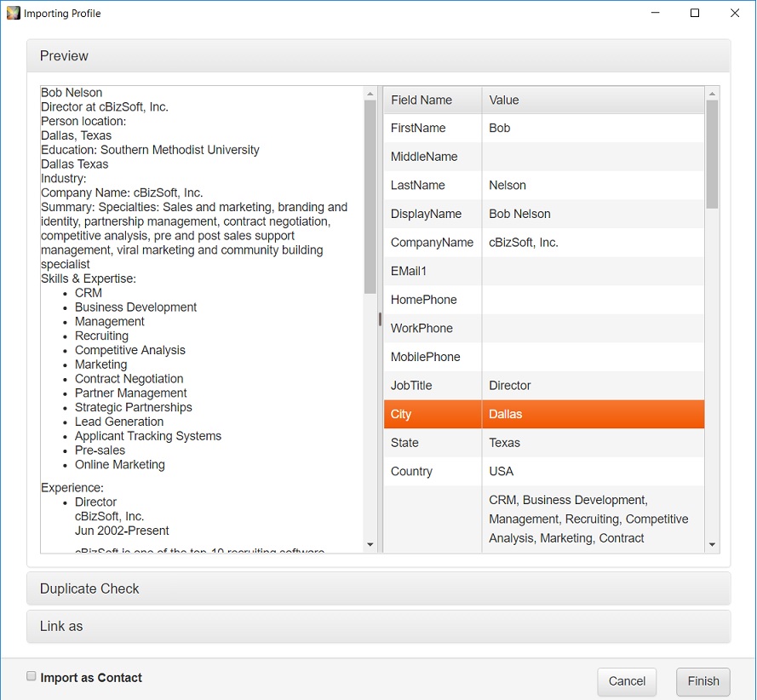Click the value Bob in FirstName row
This screenshot has width=757, height=700.
tap(499, 128)
